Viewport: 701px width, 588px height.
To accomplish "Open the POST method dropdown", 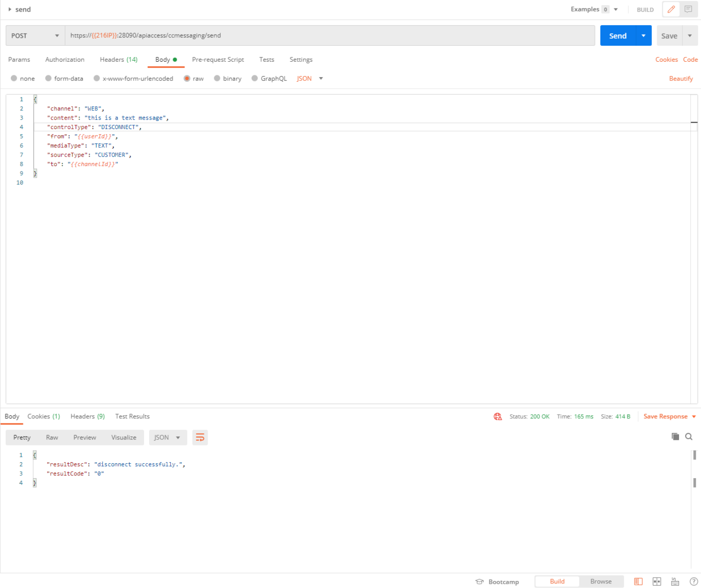I will click(x=36, y=36).
